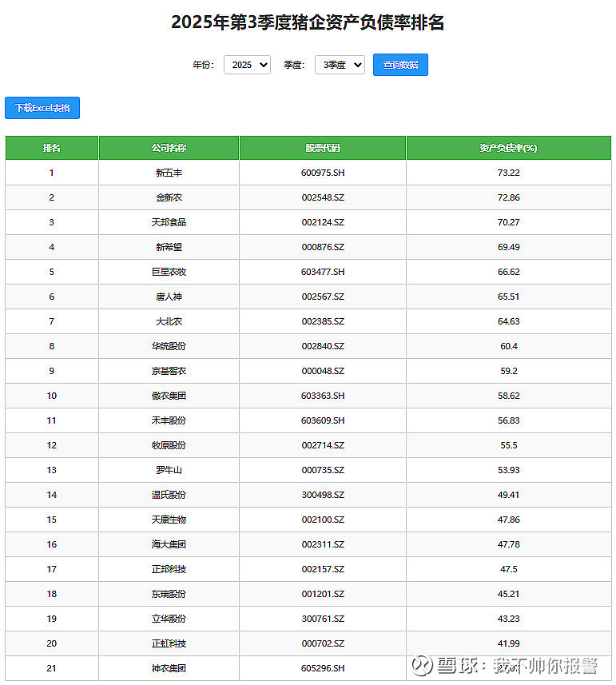Screen dimensions: 616x685
Task: Click the page title 2025年第3季度猪企资产负债率排名
Action: tap(308, 22)
